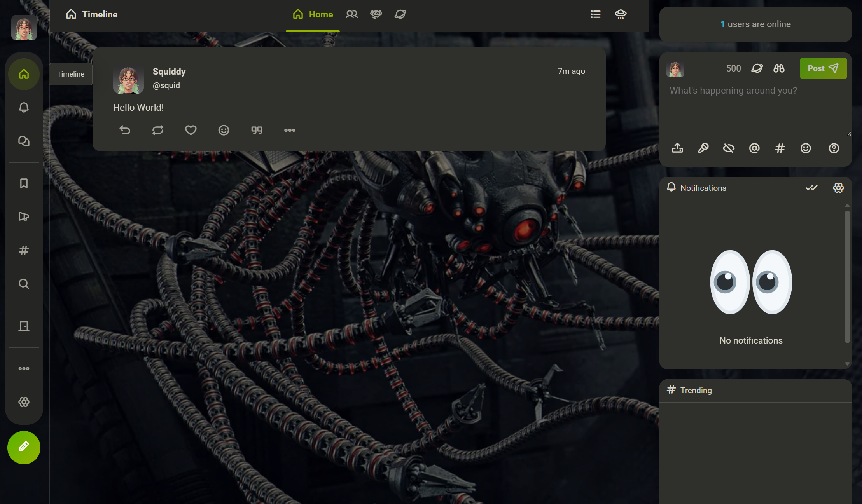Screen dimensions: 862x504
Task: Repost Squiddy's Hello World post
Action: tap(157, 130)
